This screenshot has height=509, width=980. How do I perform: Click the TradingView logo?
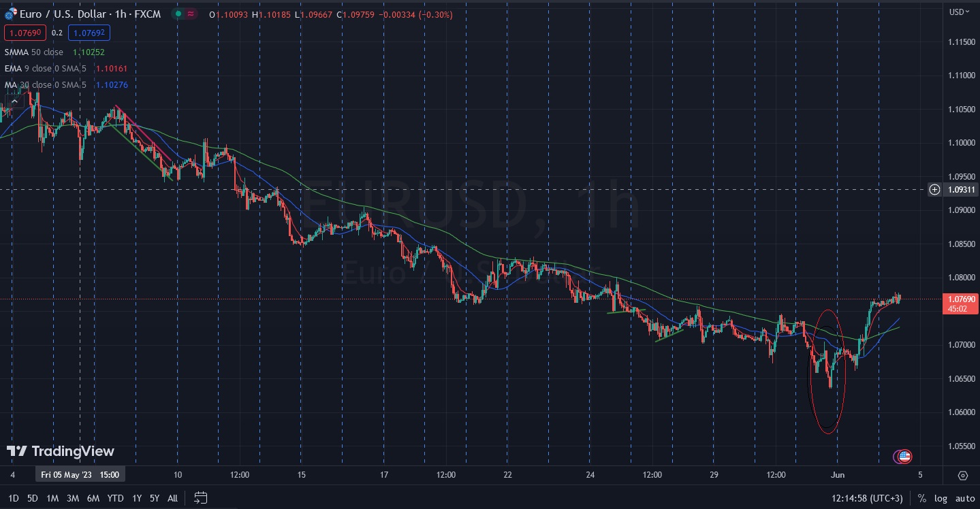pyautogui.click(x=61, y=451)
